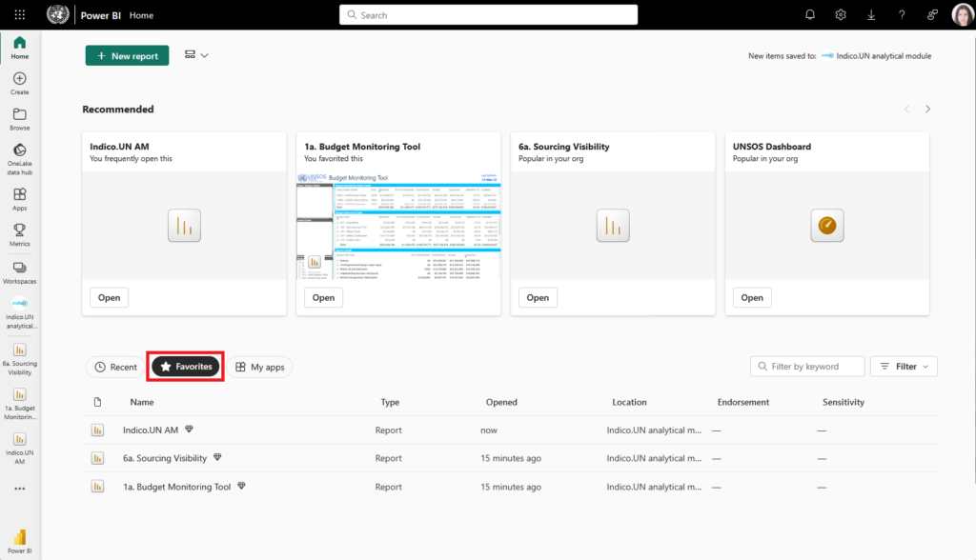Viewport: 976px width, 560px height.
Task: Click the diamond badge next to Indico.UN AM
Action: (190, 430)
